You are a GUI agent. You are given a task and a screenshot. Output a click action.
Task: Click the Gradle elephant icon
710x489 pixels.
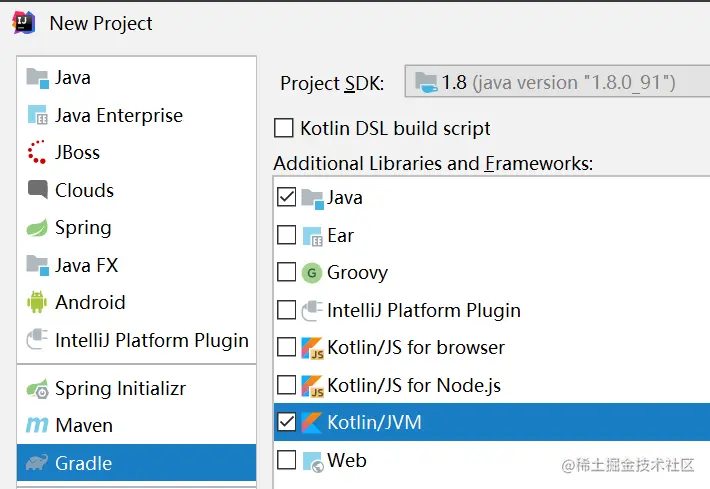pyautogui.click(x=38, y=463)
